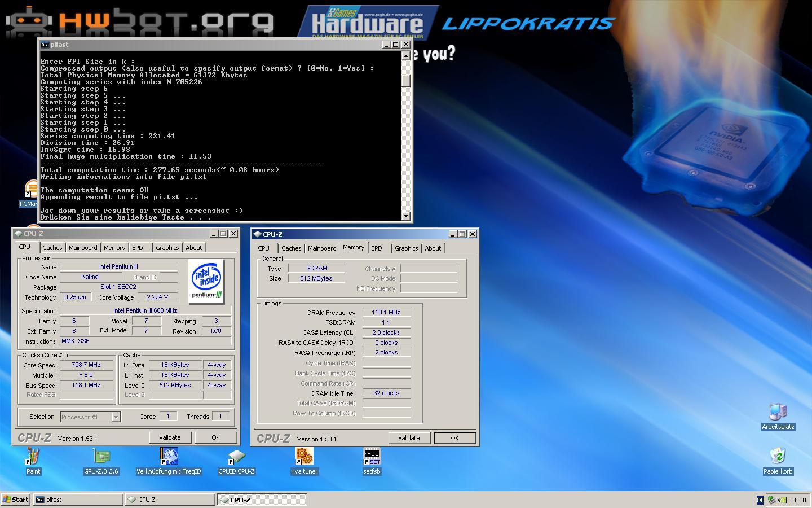Switch to pifast taskbar button

click(x=78, y=500)
